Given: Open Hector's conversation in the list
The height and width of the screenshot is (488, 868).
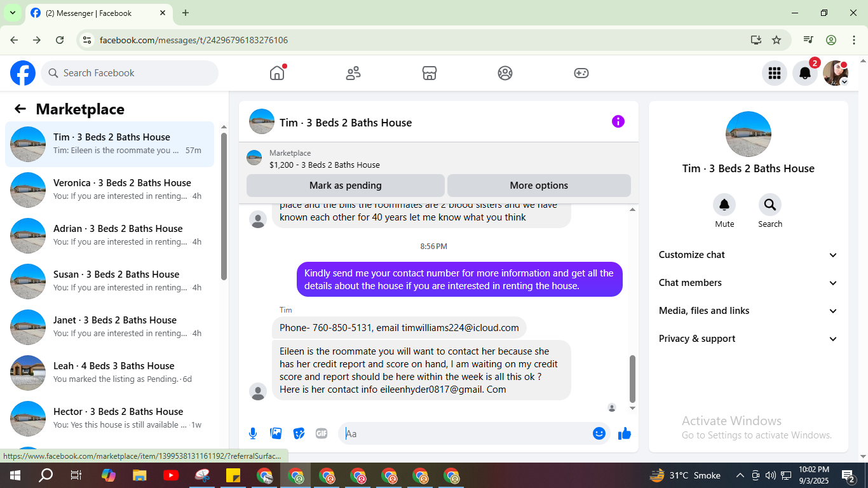Looking at the screenshot, I should (110, 419).
